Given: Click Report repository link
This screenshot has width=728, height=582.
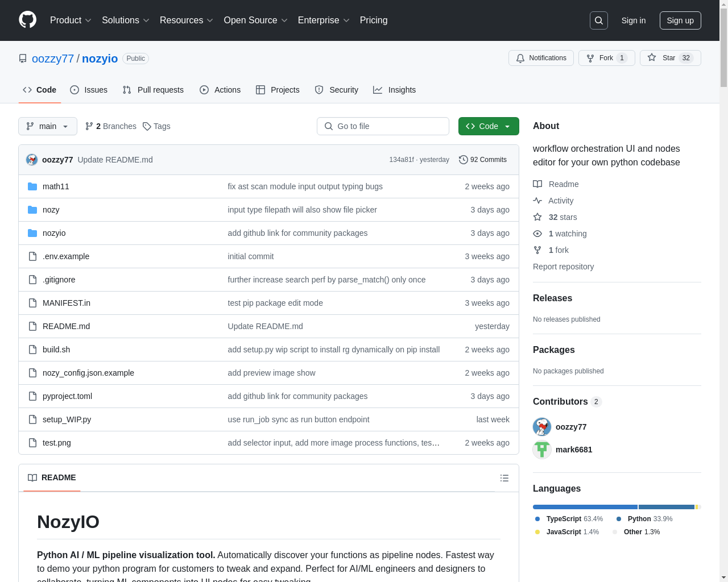Looking at the screenshot, I should (563, 267).
